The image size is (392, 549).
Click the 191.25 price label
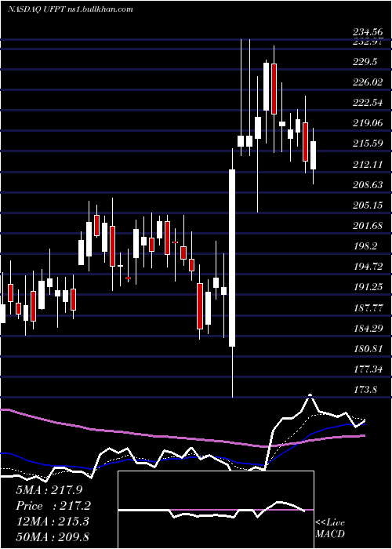(x=368, y=287)
